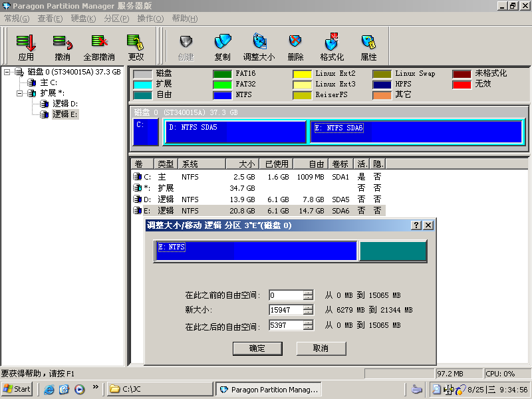Select the C: row in partition list

click(x=258, y=177)
